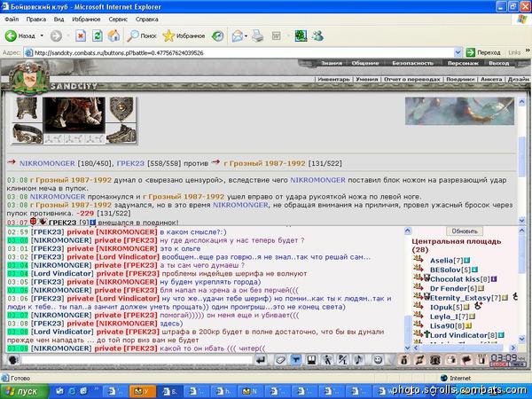This screenshot has width=532, height=399.
Task: Click the Обновить button in user list
Action: [x=465, y=231]
